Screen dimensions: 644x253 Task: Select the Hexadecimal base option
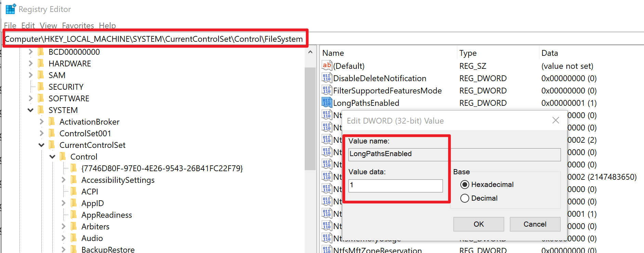[464, 185]
